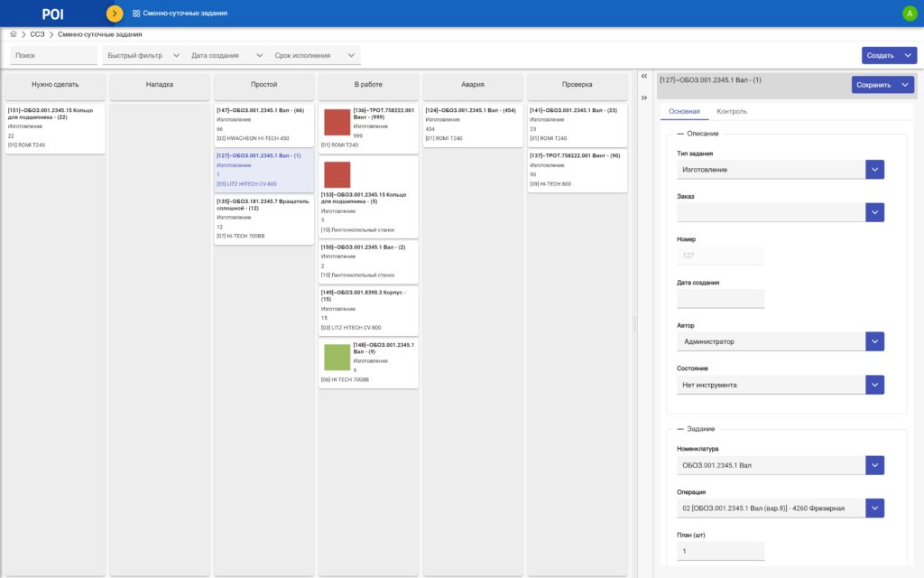The width and height of the screenshot is (924, 578).
Task: Click the user avatar A icon
Action: 910,13
